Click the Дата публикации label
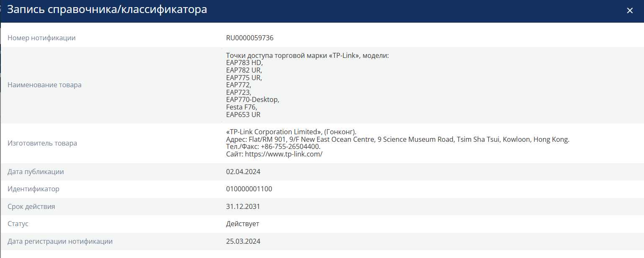Viewport: 644px width, 258px height. (x=36, y=172)
